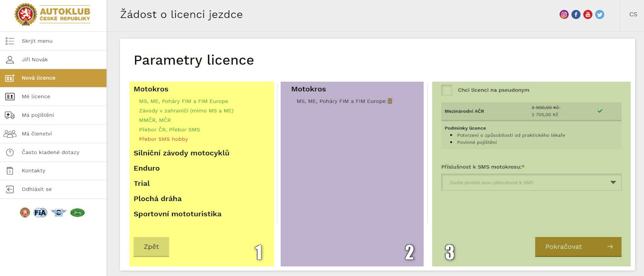The height and width of the screenshot is (276, 644).
Task: Expand the Sportovní mototuristika category
Action: 178,214
